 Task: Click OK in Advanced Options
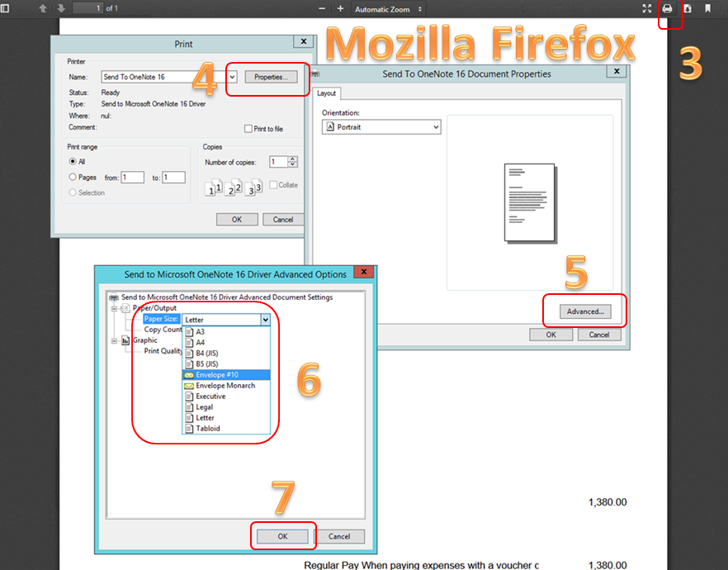pyautogui.click(x=283, y=536)
